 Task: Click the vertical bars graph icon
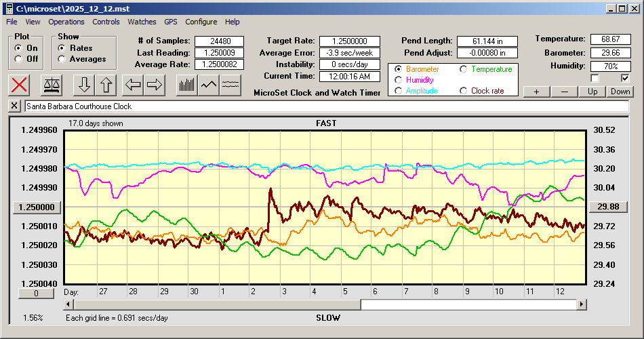(186, 85)
